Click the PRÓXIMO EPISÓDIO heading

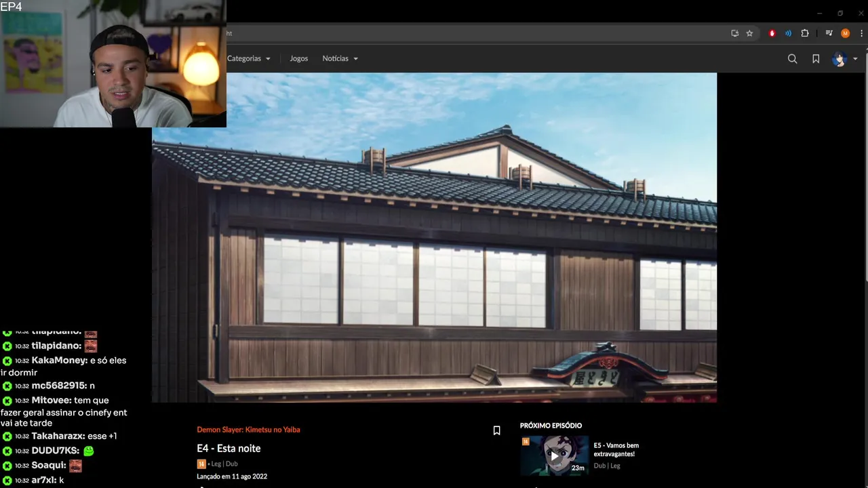click(551, 426)
